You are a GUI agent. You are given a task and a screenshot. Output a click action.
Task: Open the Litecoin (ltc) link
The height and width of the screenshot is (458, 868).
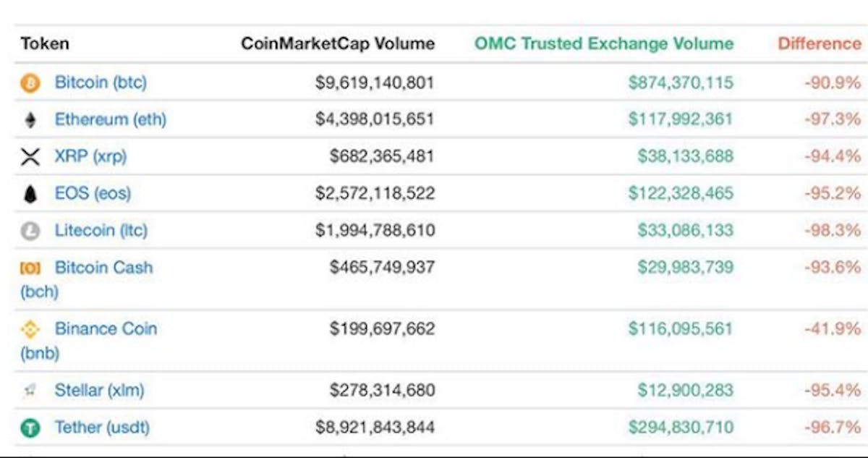point(101,231)
